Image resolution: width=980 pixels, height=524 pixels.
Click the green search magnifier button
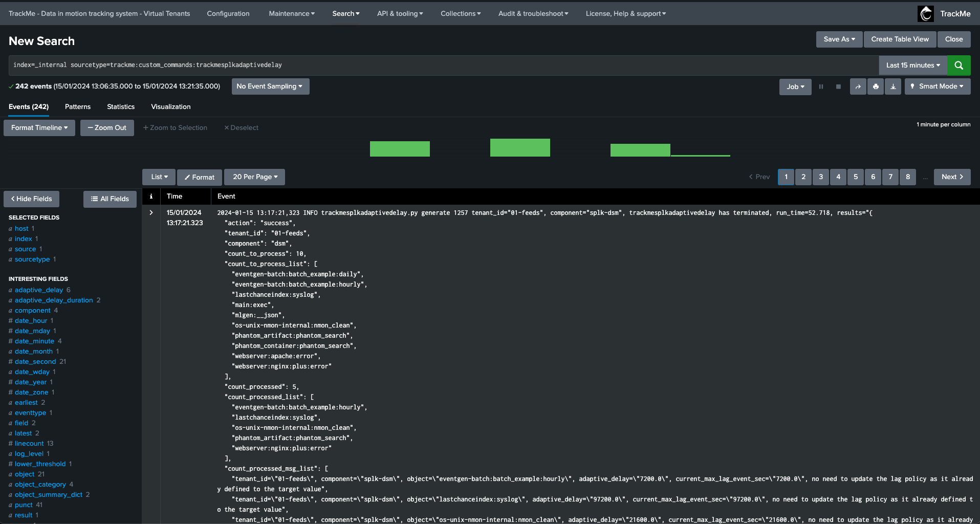coord(959,65)
